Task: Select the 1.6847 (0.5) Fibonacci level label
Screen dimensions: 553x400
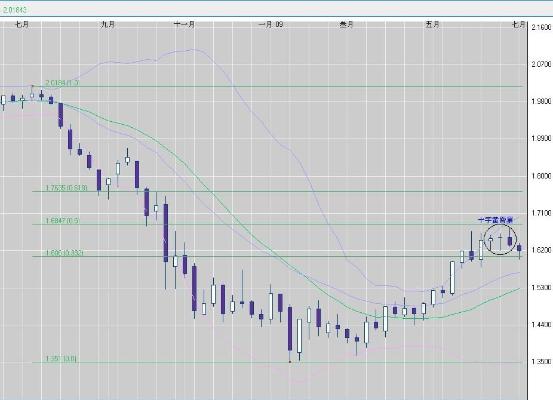Action: click(x=62, y=221)
